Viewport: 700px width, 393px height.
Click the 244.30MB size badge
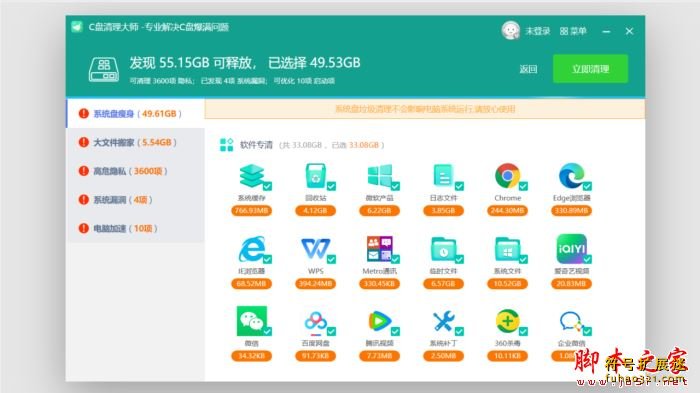tap(508, 210)
